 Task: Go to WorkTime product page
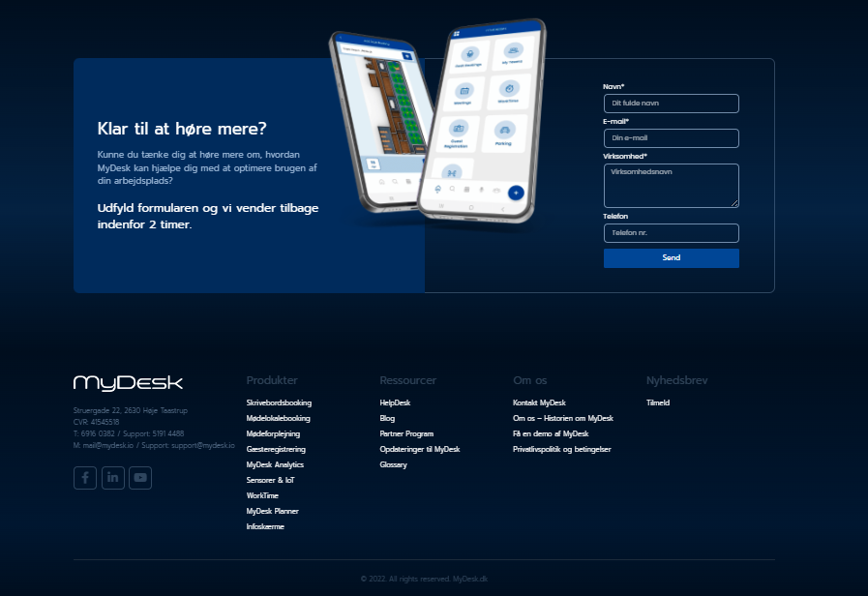262,495
